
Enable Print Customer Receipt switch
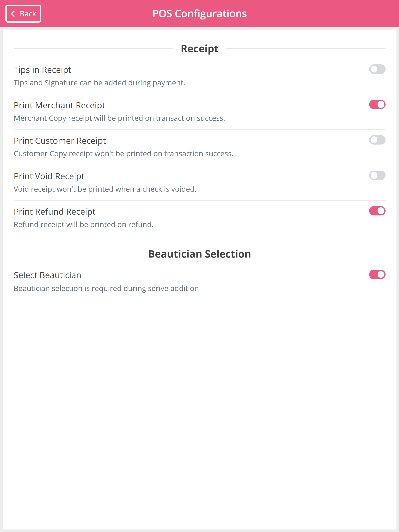(377, 140)
